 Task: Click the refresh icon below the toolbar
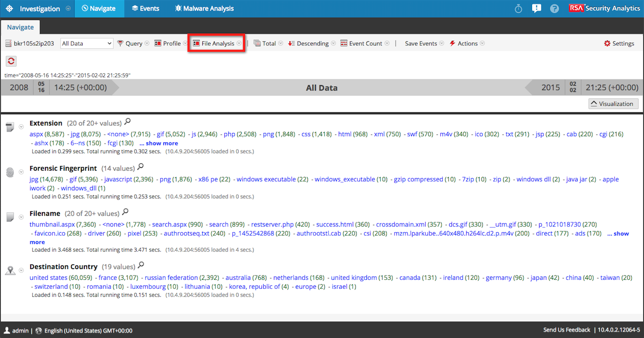(x=11, y=61)
